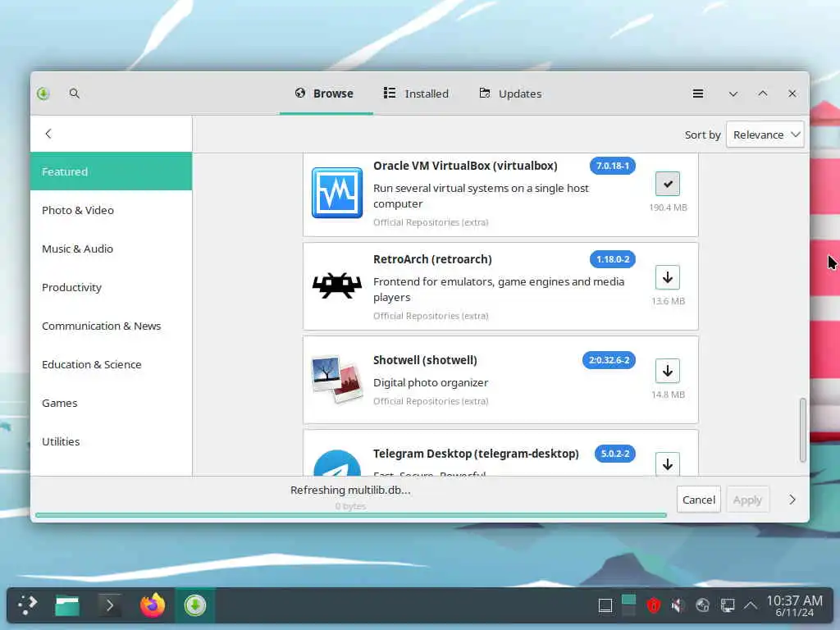This screenshot has width=840, height=630.
Task: Click the show desktop tray icon
Action: click(x=605, y=605)
